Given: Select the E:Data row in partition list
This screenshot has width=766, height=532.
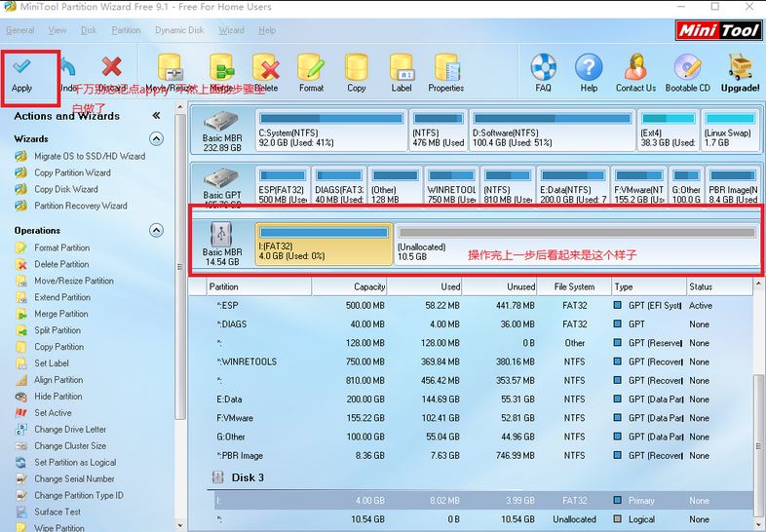Looking at the screenshot, I should [230, 399].
